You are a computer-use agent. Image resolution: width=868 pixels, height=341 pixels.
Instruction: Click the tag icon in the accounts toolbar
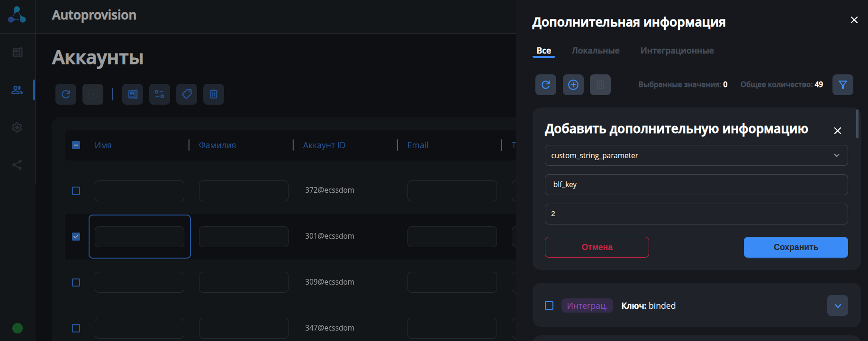187,94
